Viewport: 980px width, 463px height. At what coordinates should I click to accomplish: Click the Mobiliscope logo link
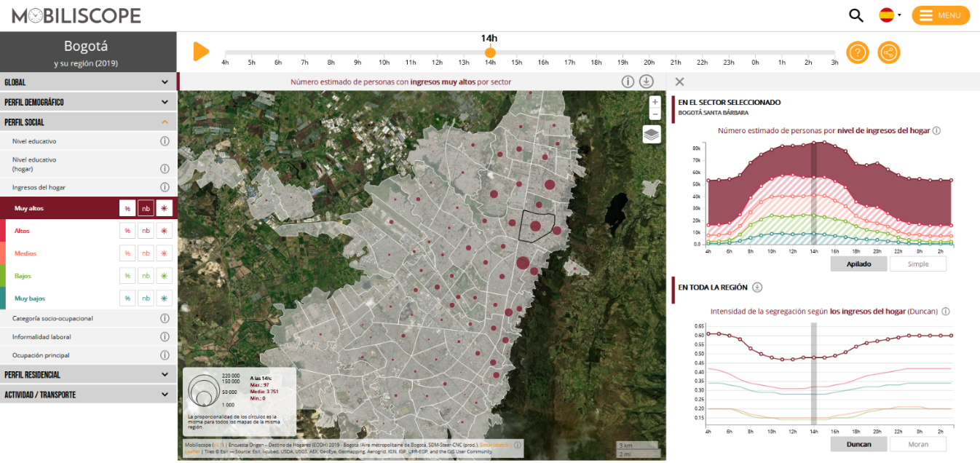76,15
